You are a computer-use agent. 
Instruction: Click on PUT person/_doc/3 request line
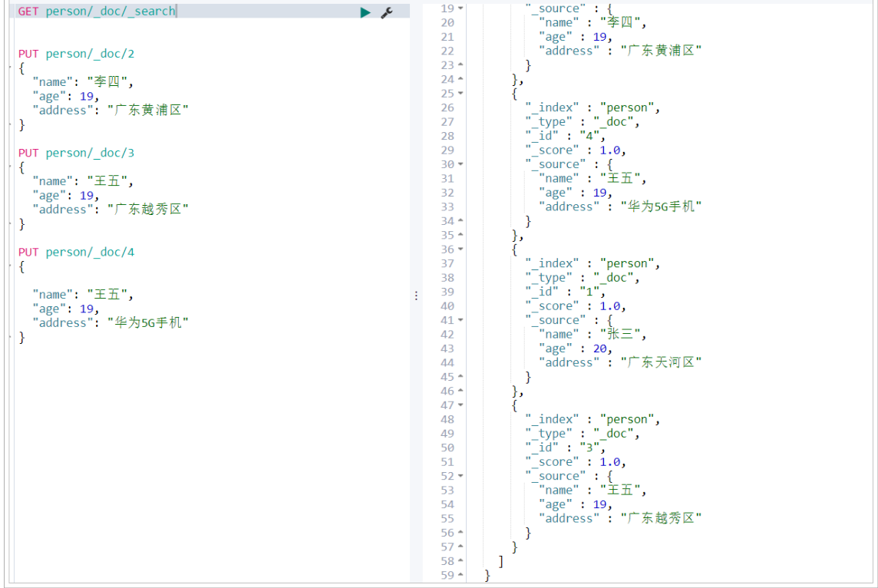pyautogui.click(x=76, y=153)
